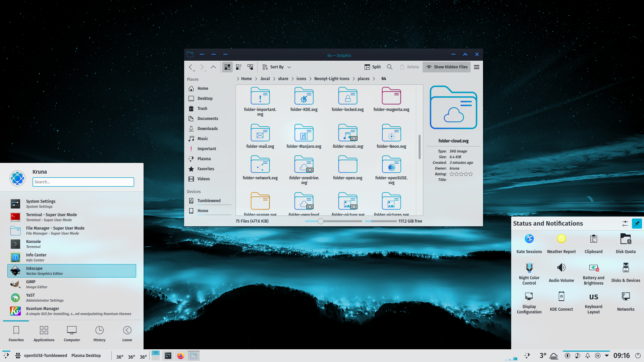Expand arrow after share in breadcrumb
The height and width of the screenshot is (362, 644).
[292, 79]
